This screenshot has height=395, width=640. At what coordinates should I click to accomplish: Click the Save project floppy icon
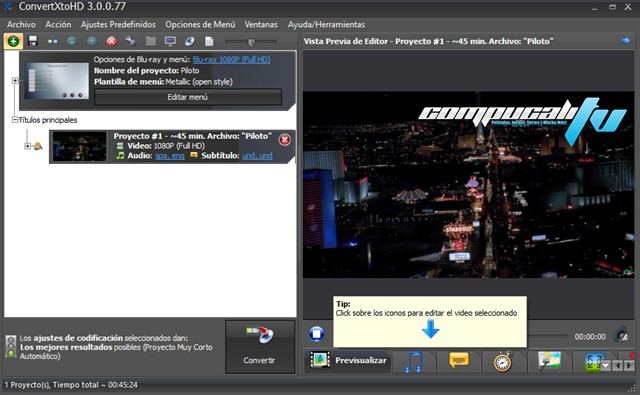click(x=33, y=41)
